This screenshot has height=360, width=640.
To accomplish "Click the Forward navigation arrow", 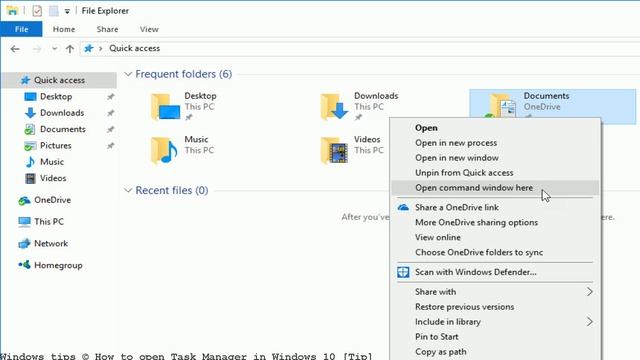I will tap(37, 49).
